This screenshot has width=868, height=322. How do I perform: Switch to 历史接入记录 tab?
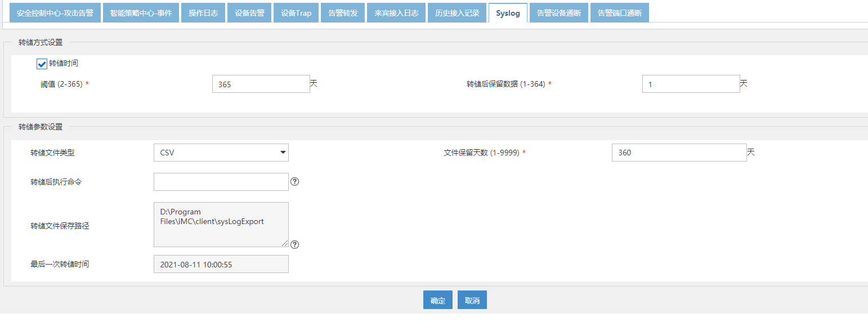tap(457, 13)
